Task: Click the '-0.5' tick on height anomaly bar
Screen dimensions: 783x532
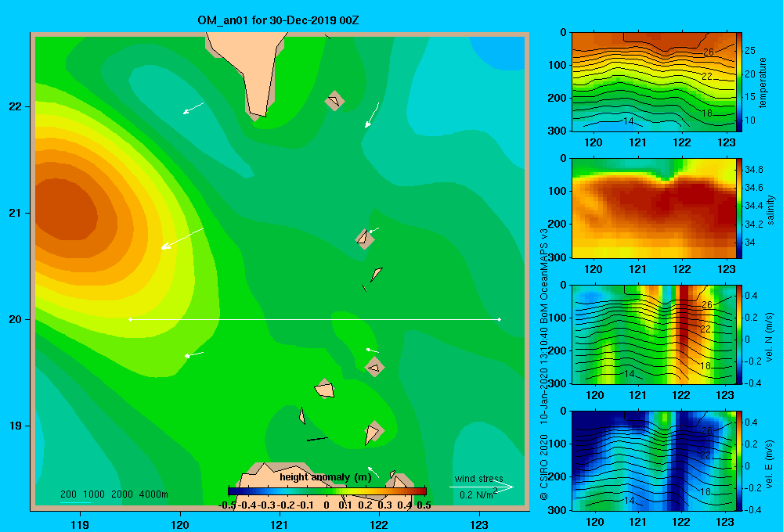Action: tap(227, 505)
